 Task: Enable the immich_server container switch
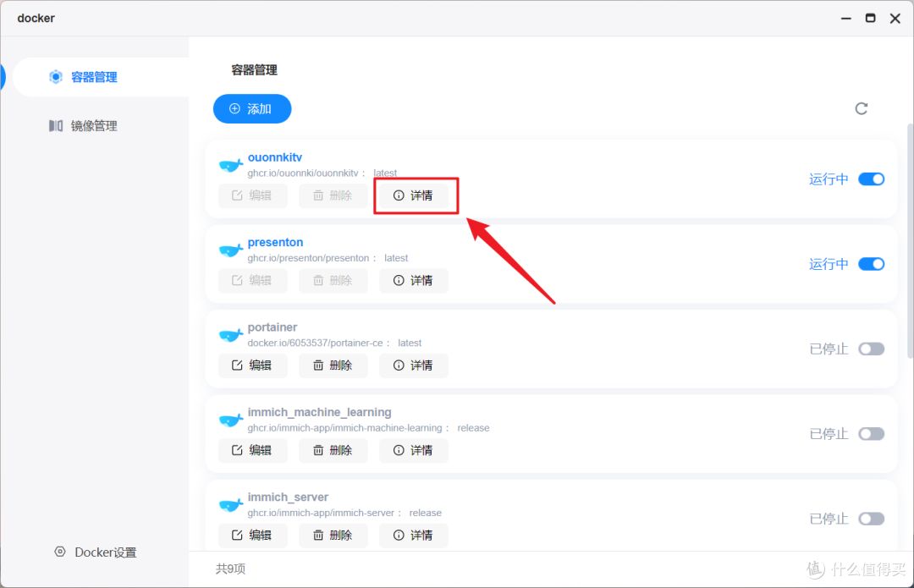click(872, 519)
